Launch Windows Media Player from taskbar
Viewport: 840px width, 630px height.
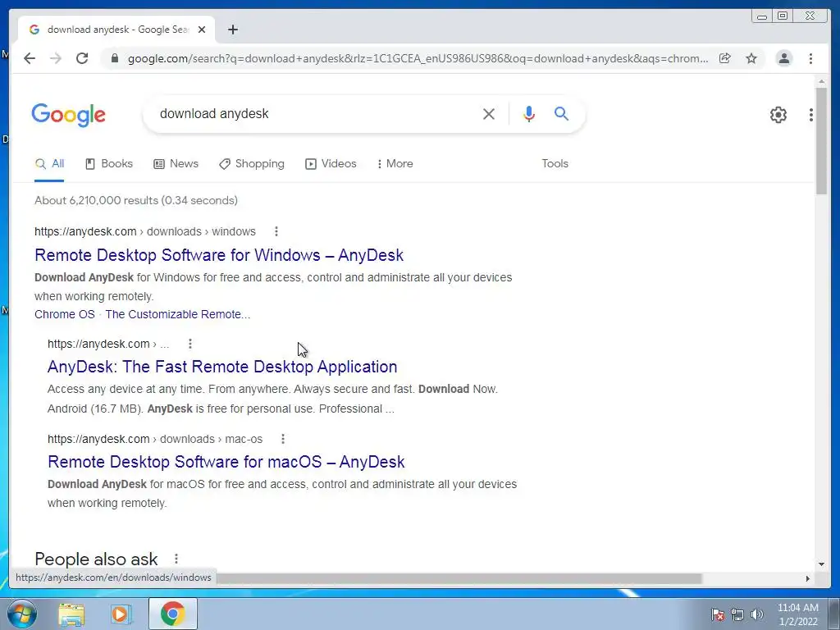(121, 614)
